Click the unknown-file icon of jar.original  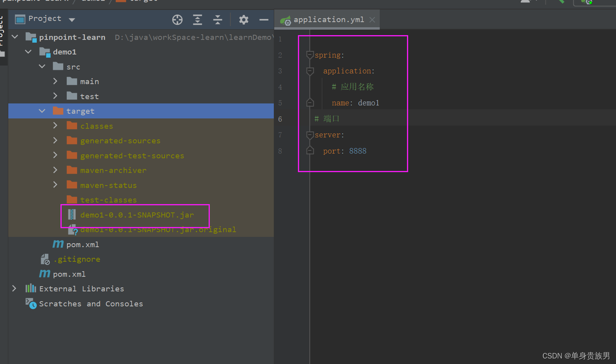[x=73, y=229]
